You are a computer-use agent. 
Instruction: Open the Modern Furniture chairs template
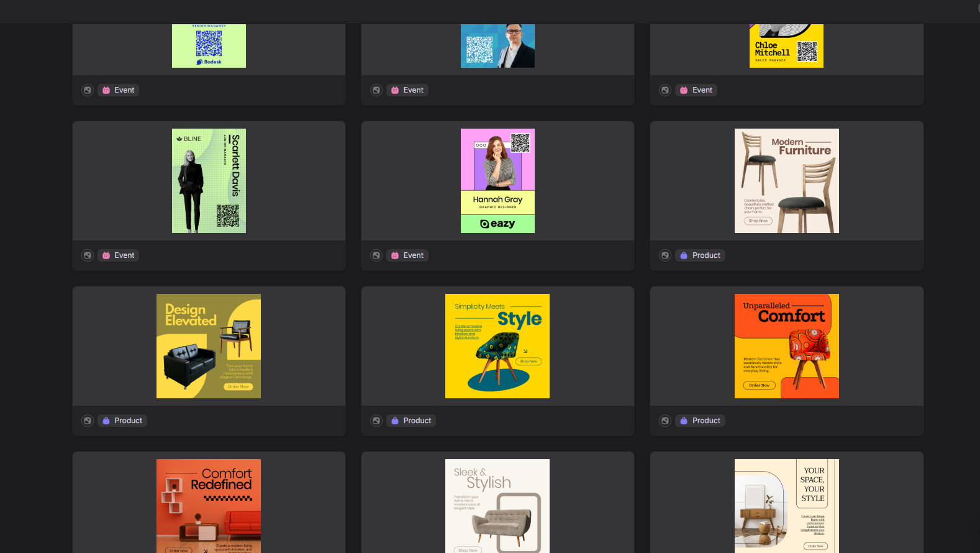pyautogui.click(x=786, y=181)
